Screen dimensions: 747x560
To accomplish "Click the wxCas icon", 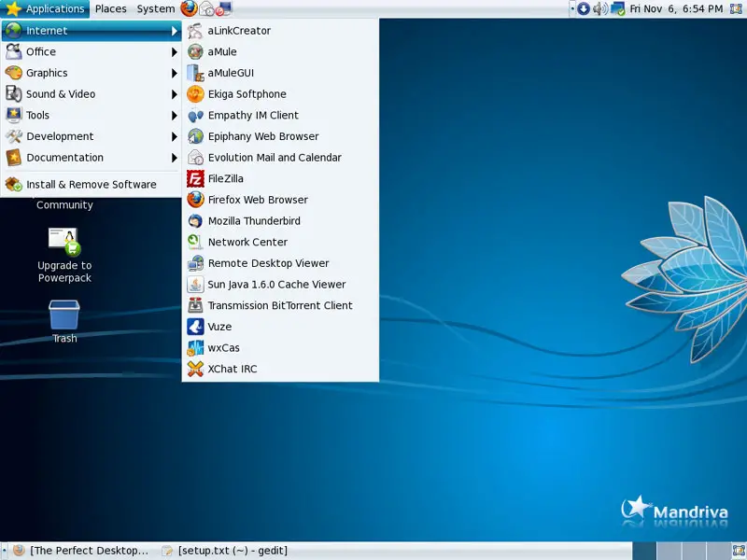I will pyautogui.click(x=195, y=347).
